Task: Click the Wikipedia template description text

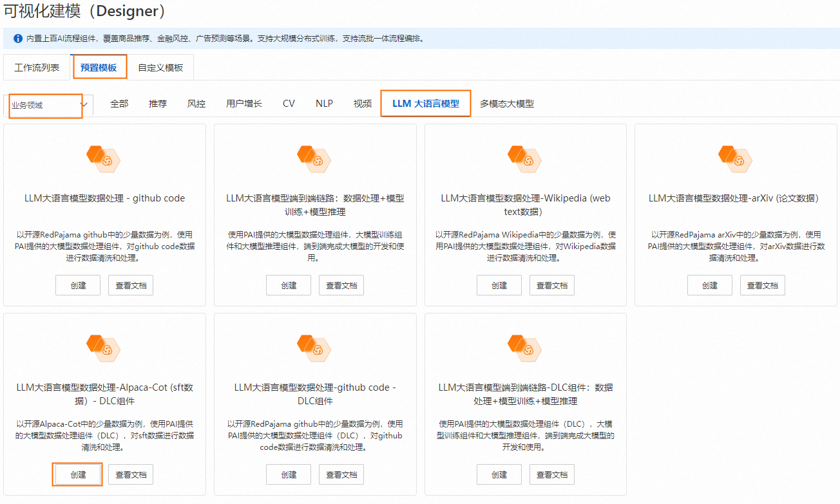Action: coord(526,246)
